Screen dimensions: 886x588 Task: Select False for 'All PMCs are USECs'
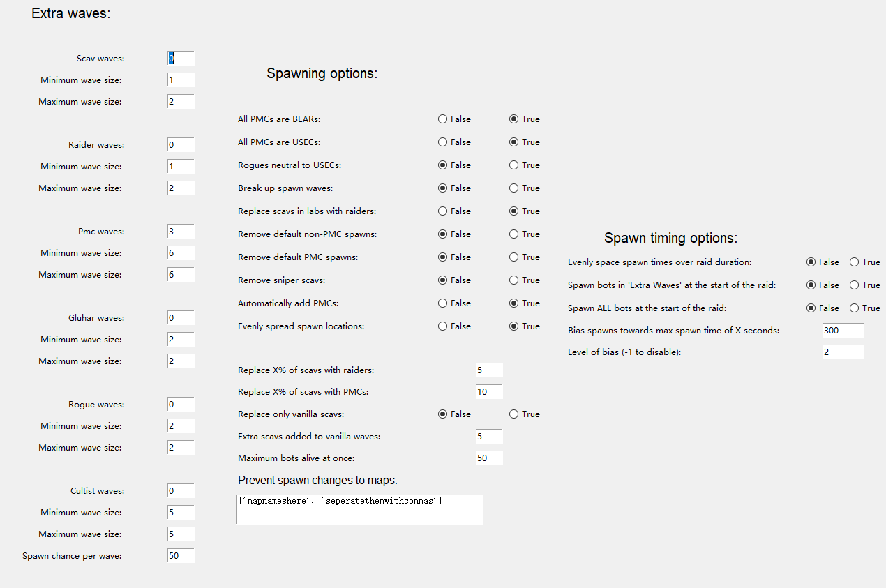tap(443, 142)
